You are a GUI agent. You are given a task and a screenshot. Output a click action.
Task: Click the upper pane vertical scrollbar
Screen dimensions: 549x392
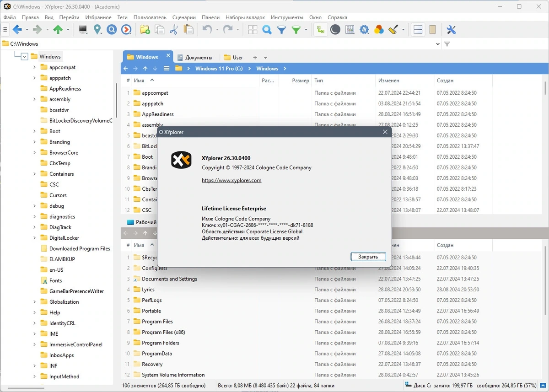click(x=545, y=87)
